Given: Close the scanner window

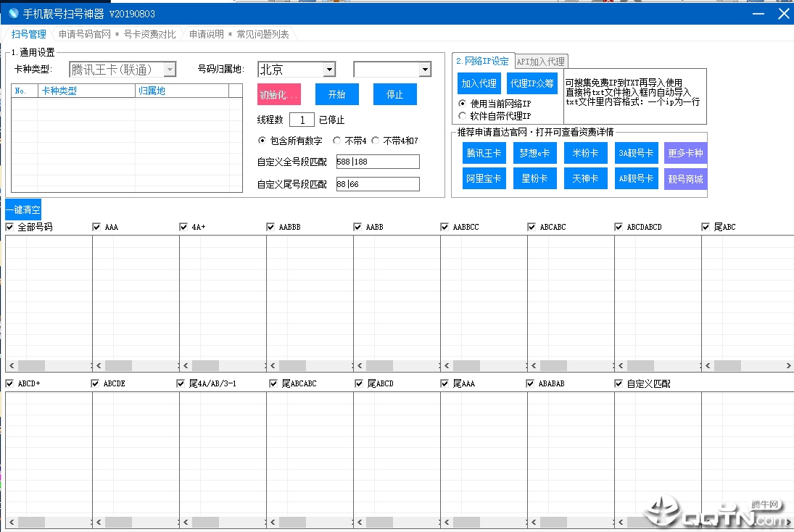Looking at the screenshot, I should (783, 14).
